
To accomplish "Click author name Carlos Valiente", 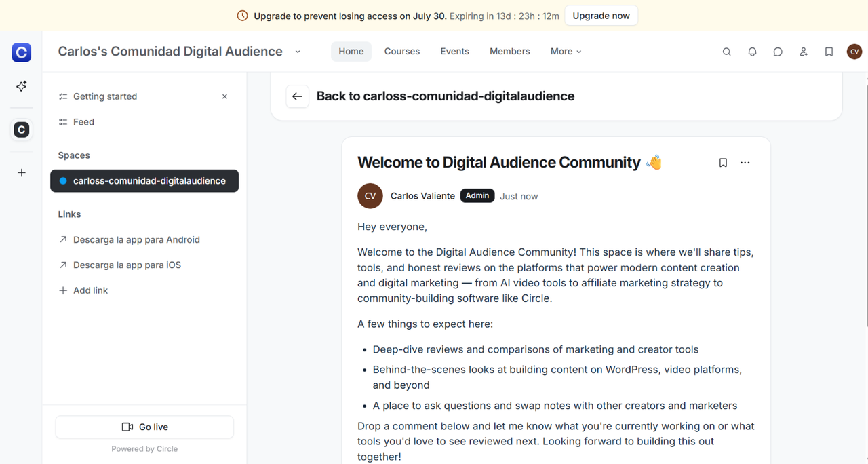I will 422,196.
